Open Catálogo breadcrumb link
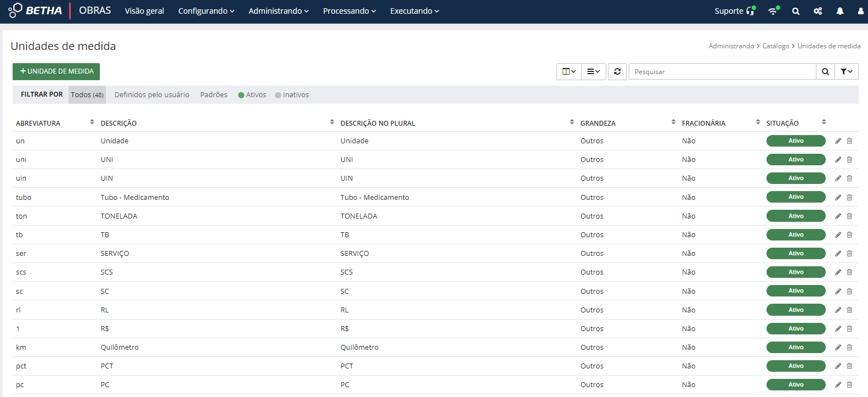 point(776,46)
